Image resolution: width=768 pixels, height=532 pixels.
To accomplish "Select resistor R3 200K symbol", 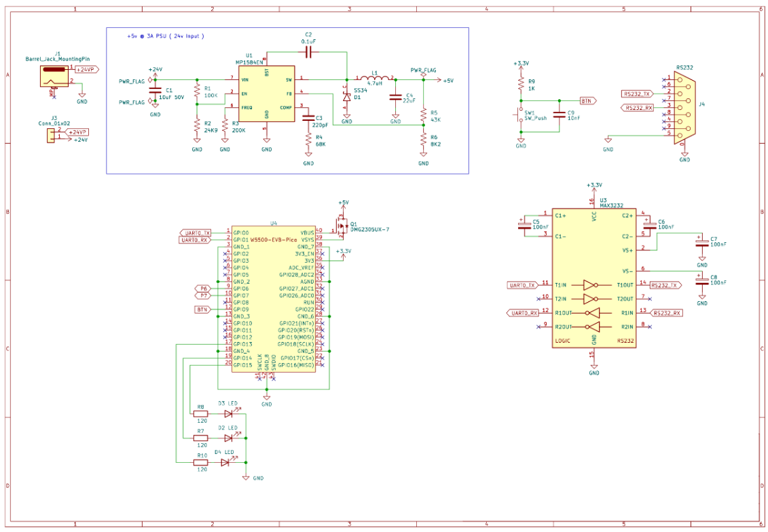I will [x=225, y=126].
